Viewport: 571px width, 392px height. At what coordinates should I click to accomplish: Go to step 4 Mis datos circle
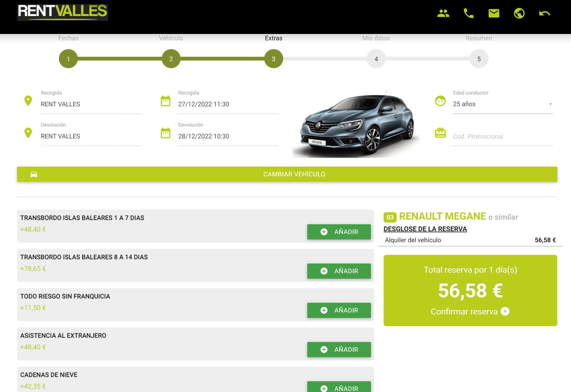click(376, 59)
